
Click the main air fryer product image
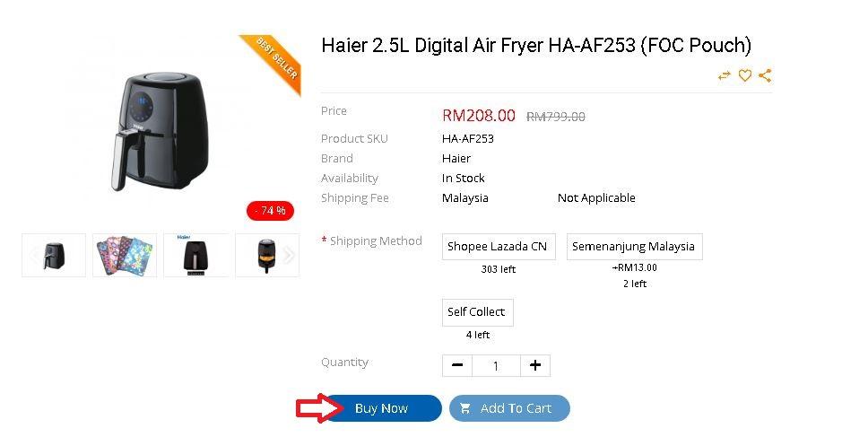pos(161,130)
